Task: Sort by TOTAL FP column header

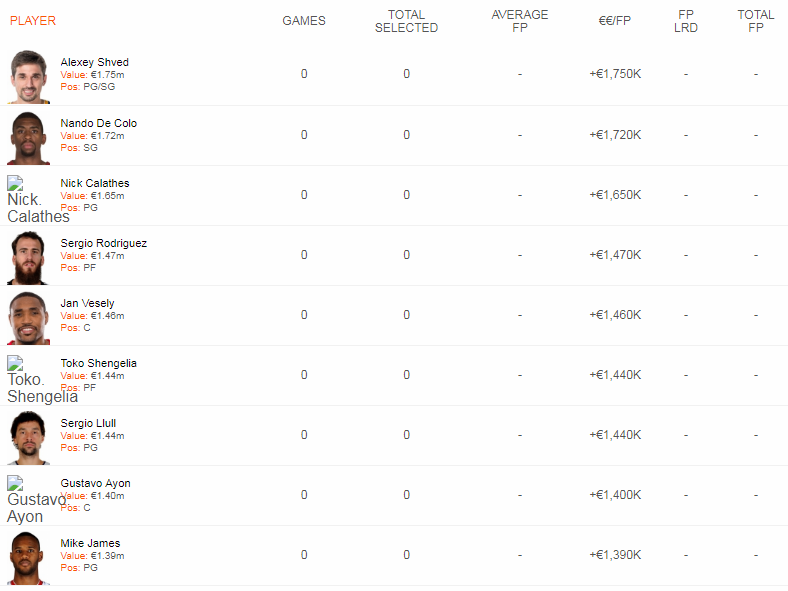Action: click(756, 21)
